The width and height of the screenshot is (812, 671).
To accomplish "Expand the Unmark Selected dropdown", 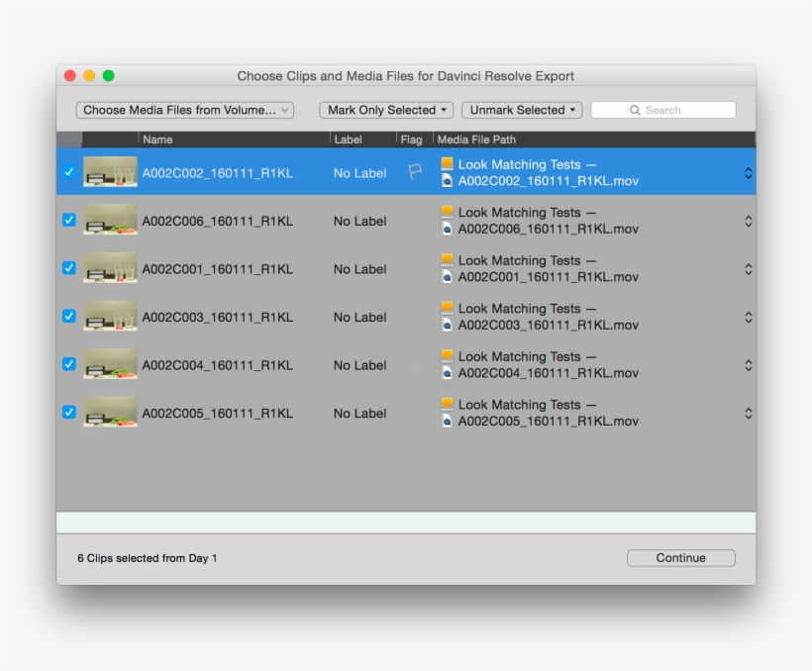I will pyautogui.click(x=521, y=110).
